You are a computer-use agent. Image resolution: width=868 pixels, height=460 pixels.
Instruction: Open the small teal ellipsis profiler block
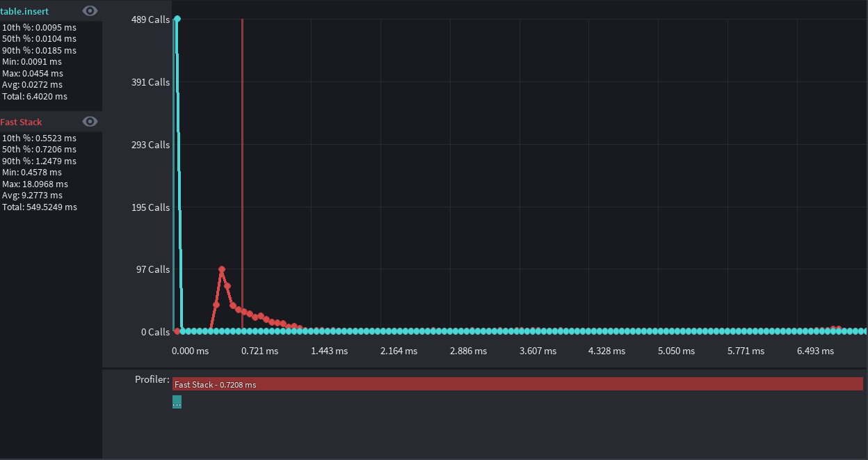pyautogui.click(x=177, y=402)
